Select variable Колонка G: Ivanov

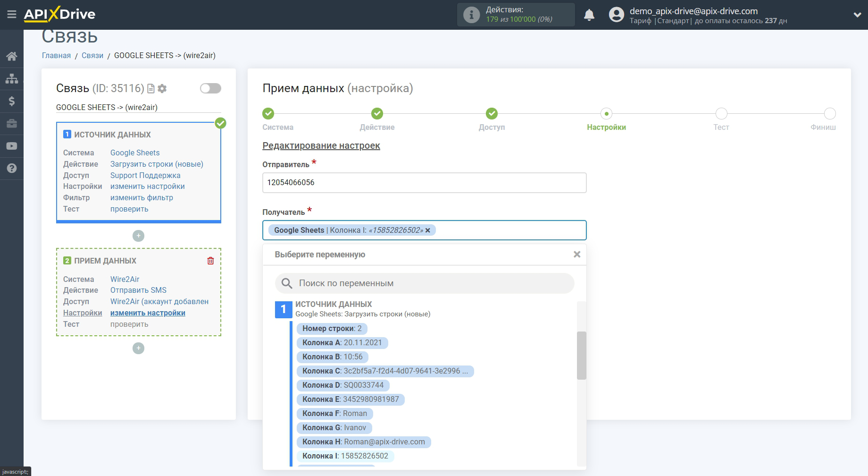[x=334, y=428]
